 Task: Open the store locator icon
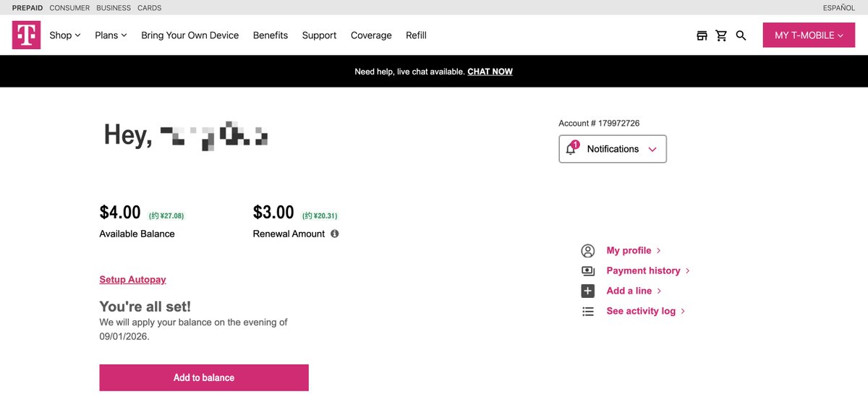(702, 35)
